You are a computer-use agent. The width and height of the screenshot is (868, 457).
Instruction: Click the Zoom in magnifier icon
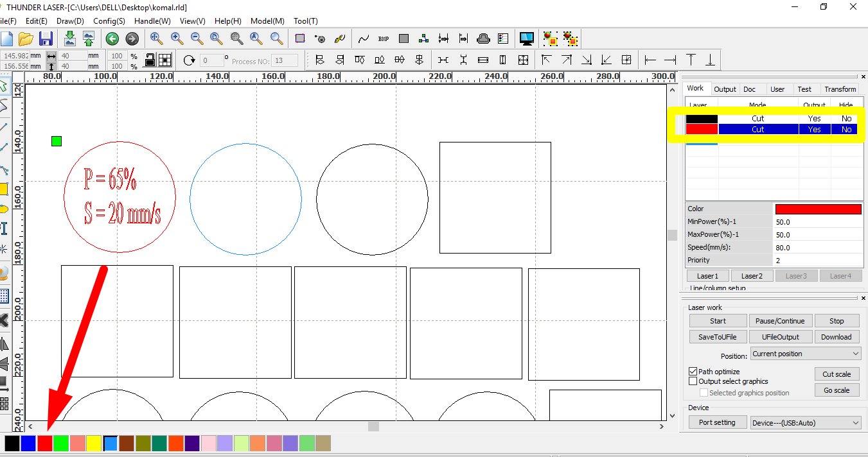[177, 39]
